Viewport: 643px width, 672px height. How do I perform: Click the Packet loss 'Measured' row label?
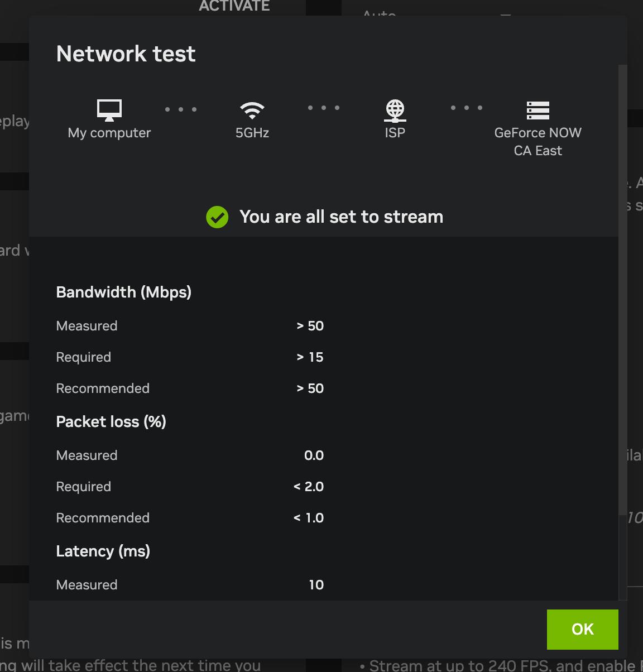pos(87,455)
